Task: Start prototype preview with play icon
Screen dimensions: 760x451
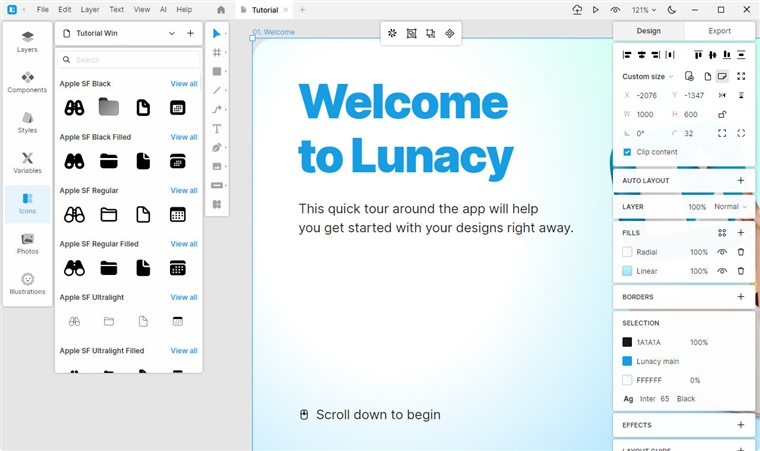Action: 596,10
